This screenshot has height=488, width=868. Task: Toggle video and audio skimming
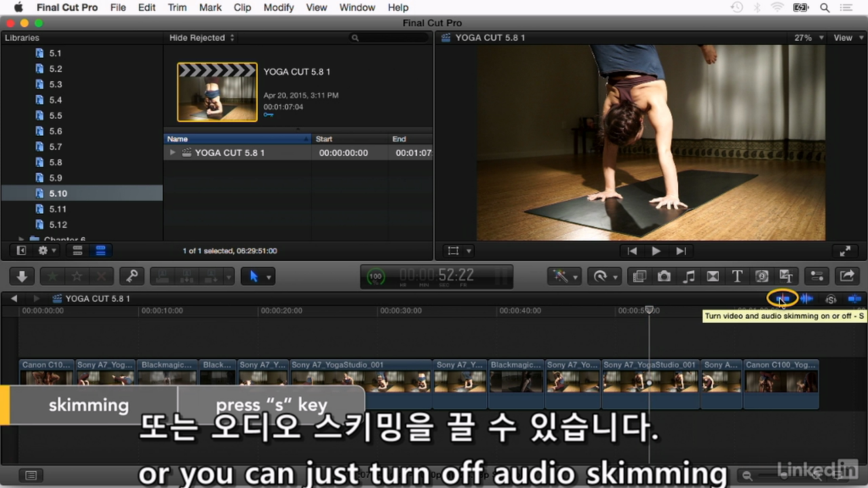tap(783, 298)
